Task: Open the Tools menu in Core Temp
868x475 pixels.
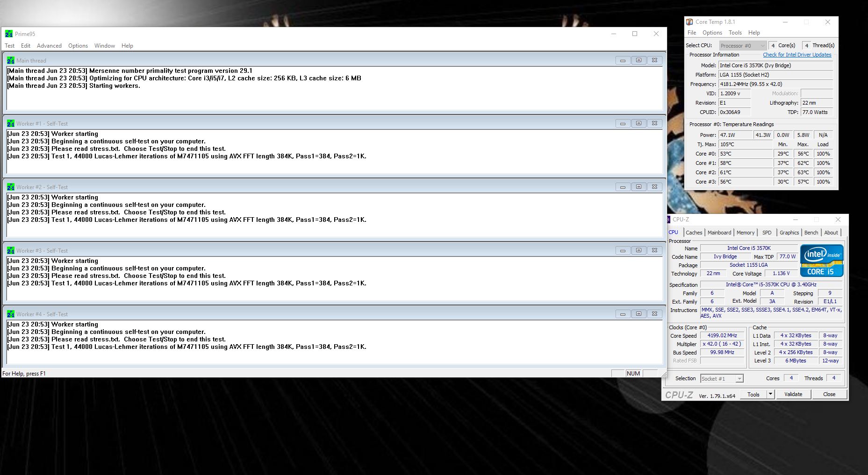Action: point(735,33)
